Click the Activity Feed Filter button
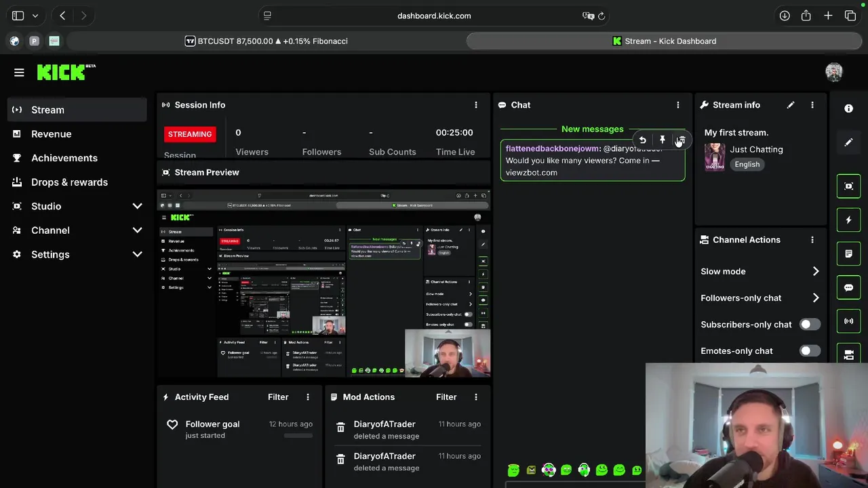The height and width of the screenshot is (488, 868). tap(278, 397)
